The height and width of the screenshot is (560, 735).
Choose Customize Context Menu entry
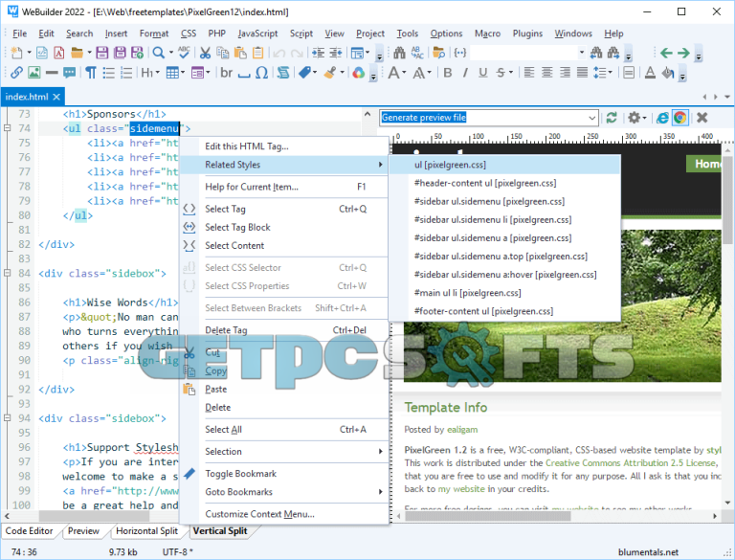[x=284, y=514]
